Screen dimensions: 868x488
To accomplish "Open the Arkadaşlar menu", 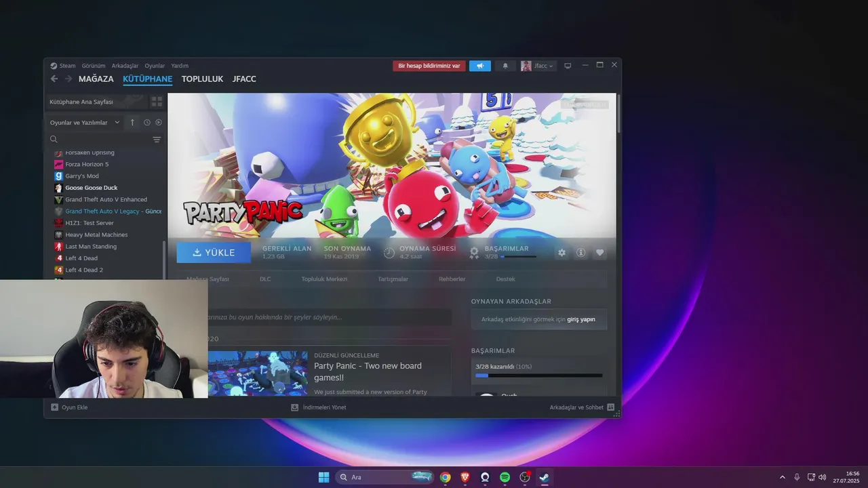I will click(x=125, y=66).
